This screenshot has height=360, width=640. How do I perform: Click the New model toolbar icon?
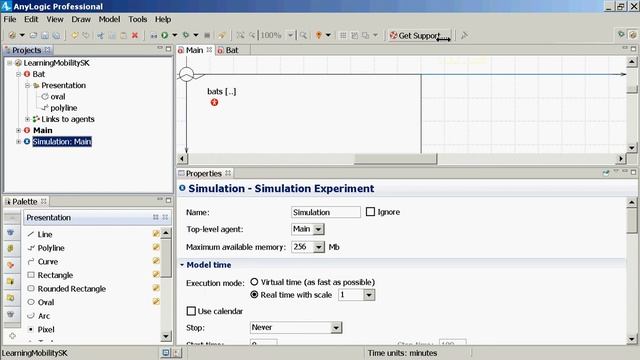coord(12,36)
